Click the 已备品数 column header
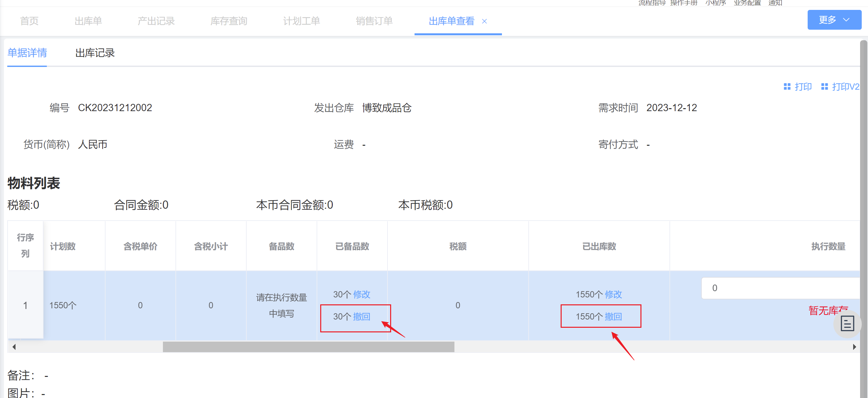The height and width of the screenshot is (398, 868). pos(352,246)
